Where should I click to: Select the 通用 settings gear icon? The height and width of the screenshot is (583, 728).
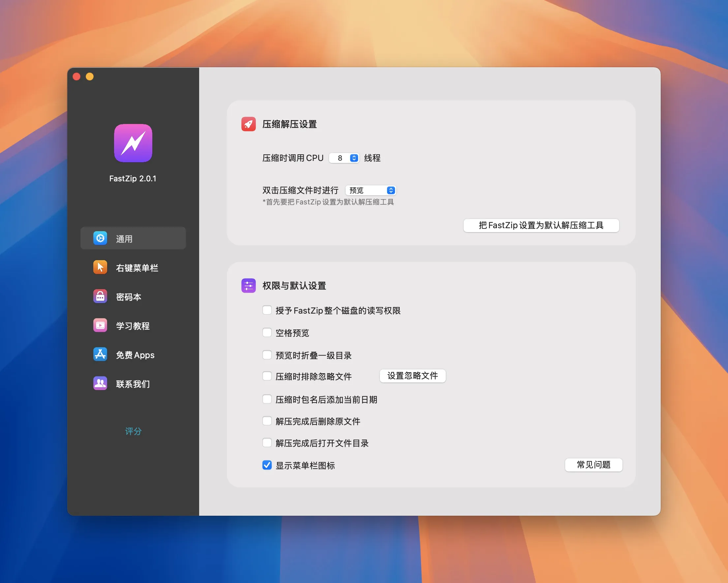[100, 238]
